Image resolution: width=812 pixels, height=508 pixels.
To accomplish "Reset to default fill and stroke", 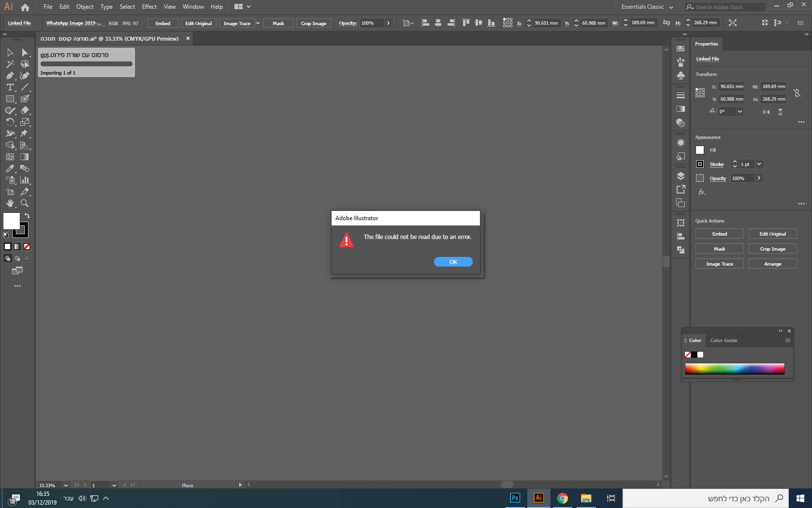I will tap(6, 235).
